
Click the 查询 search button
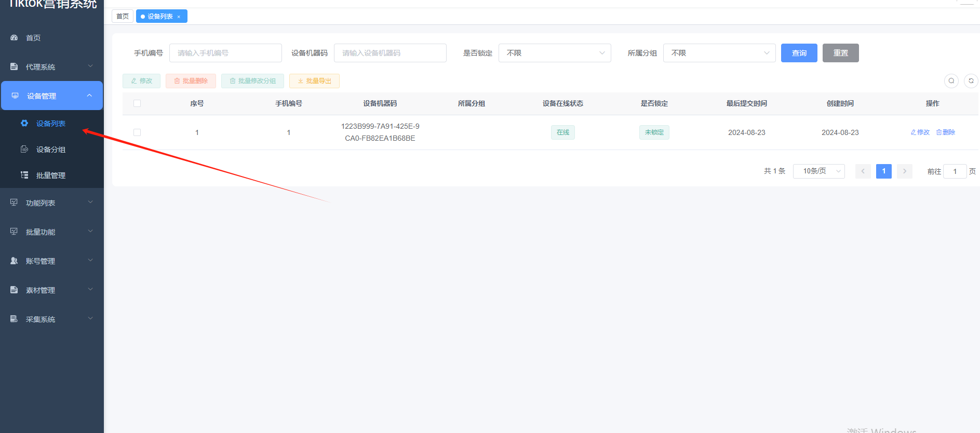pos(799,53)
